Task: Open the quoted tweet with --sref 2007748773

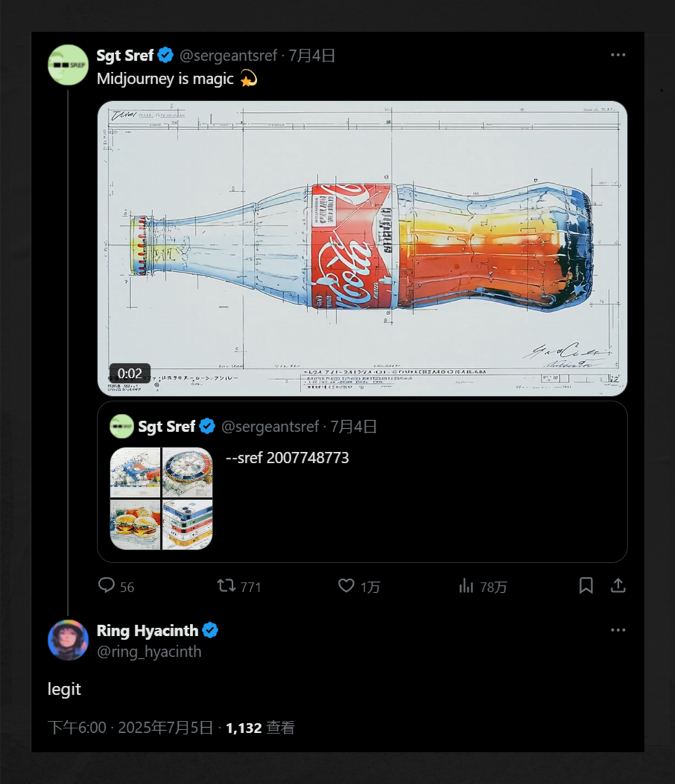Action: coord(362,481)
